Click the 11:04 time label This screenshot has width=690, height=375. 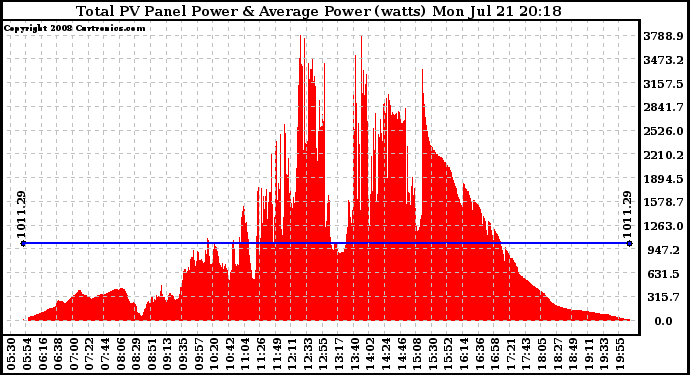(245, 354)
